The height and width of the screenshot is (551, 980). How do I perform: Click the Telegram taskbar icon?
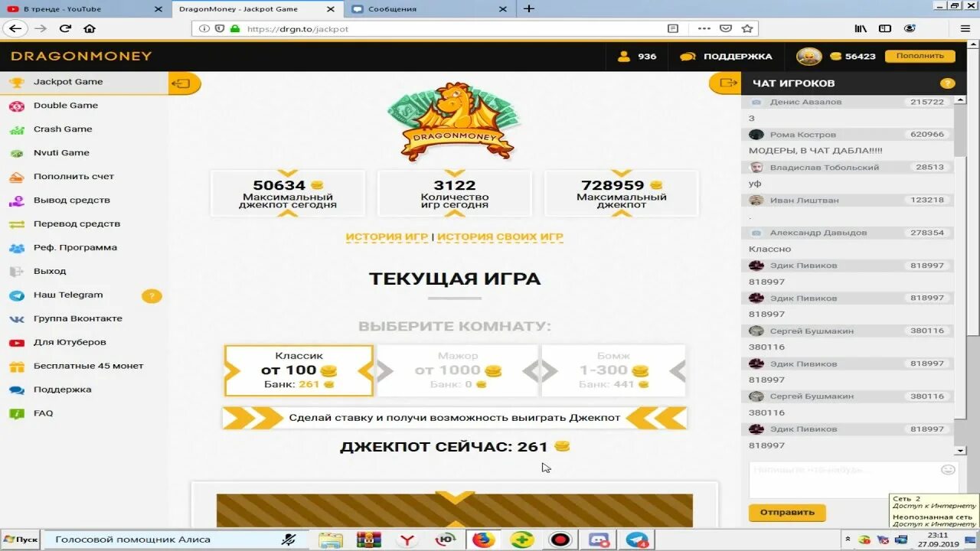(x=636, y=540)
